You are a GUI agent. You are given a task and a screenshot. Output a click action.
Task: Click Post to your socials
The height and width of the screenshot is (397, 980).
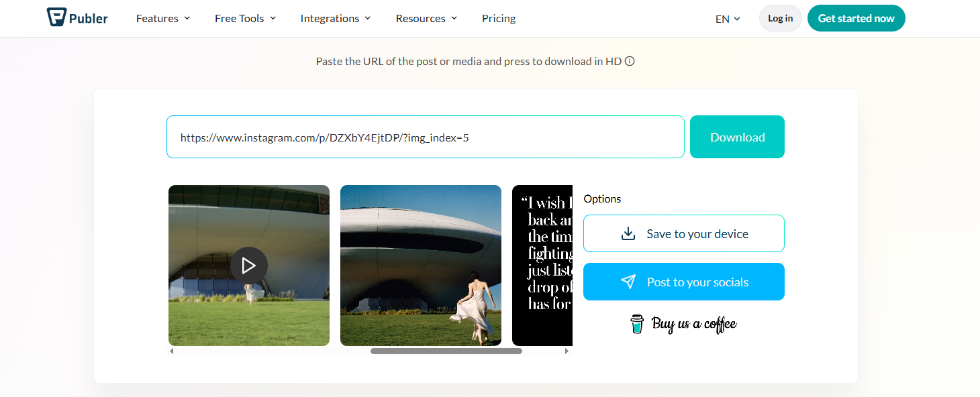(684, 282)
